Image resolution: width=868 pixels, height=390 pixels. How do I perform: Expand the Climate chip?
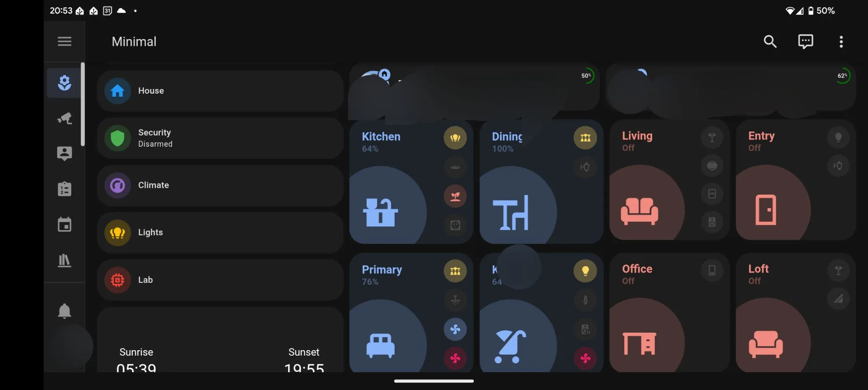pos(220,185)
